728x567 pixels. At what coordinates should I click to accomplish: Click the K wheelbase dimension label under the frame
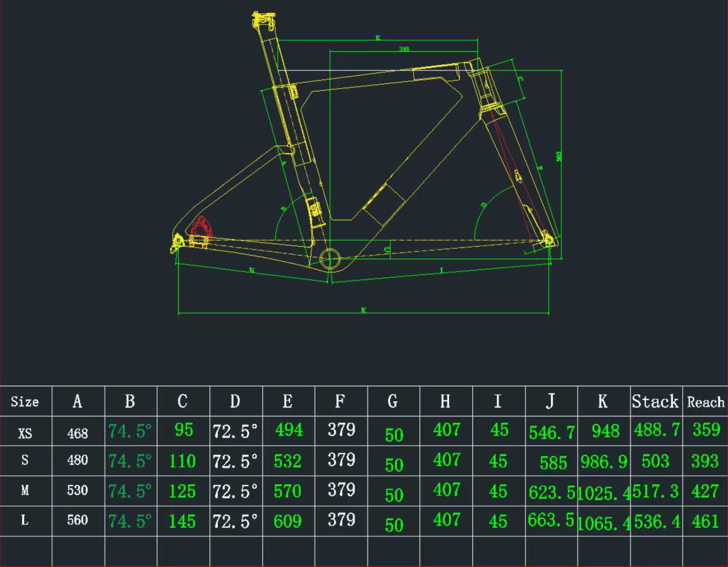tap(363, 310)
